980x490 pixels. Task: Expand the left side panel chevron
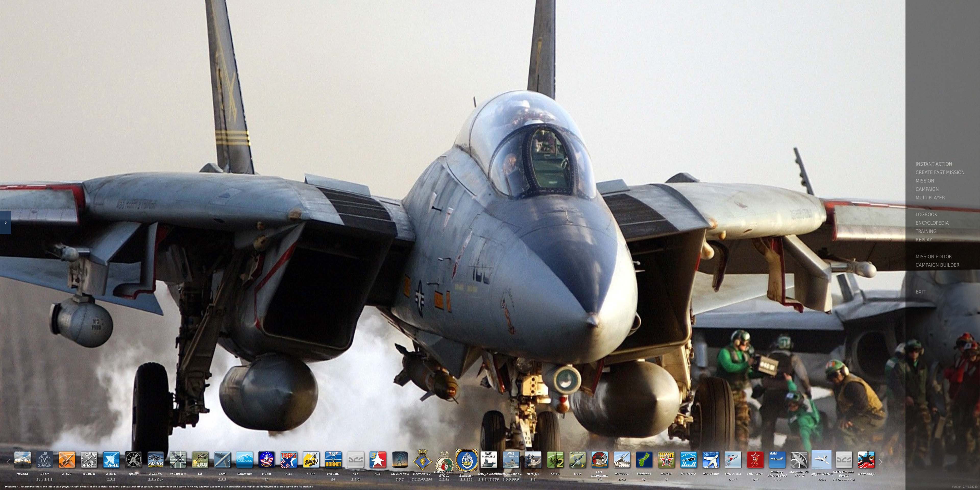pos(5,223)
